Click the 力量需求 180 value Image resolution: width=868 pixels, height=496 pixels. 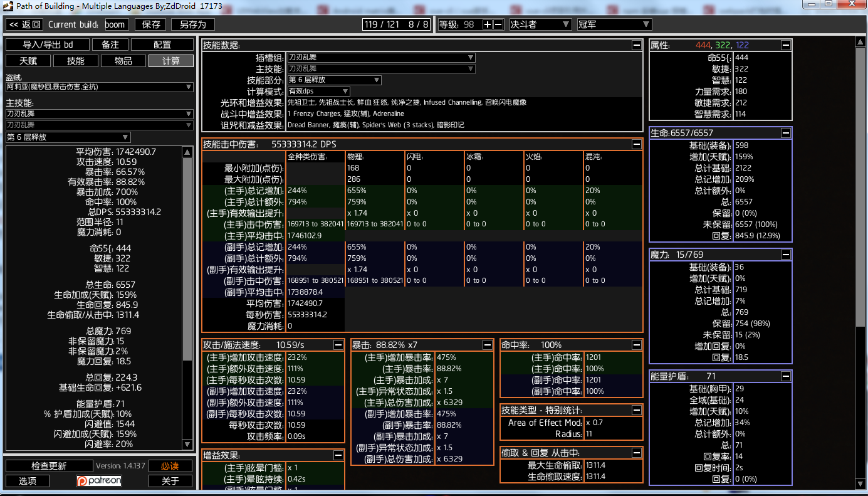pyautogui.click(x=741, y=92)
